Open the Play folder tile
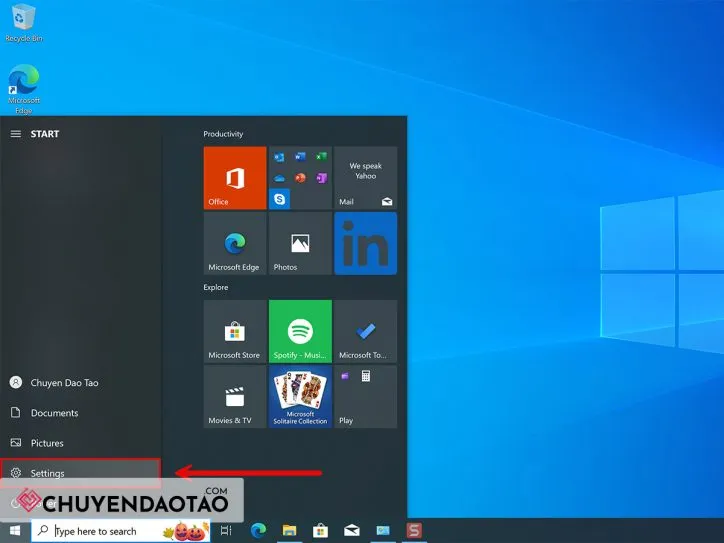 pos(366,397)
